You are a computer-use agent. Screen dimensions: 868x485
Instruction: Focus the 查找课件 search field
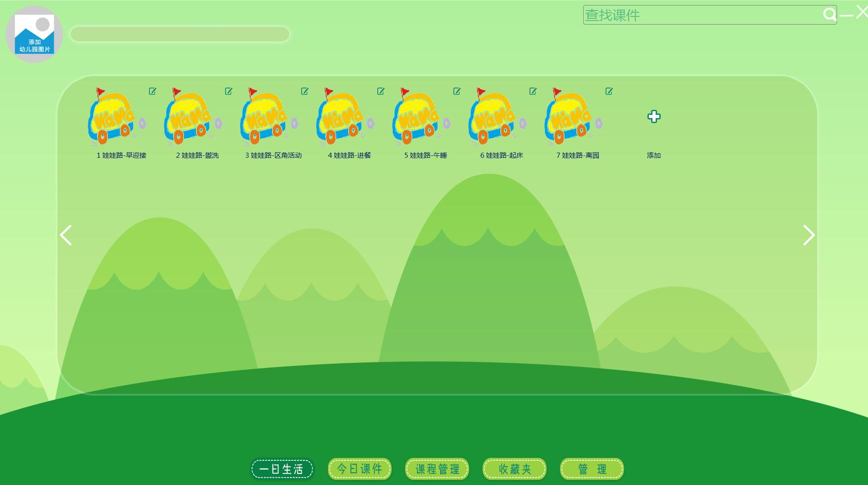[702, 15]
